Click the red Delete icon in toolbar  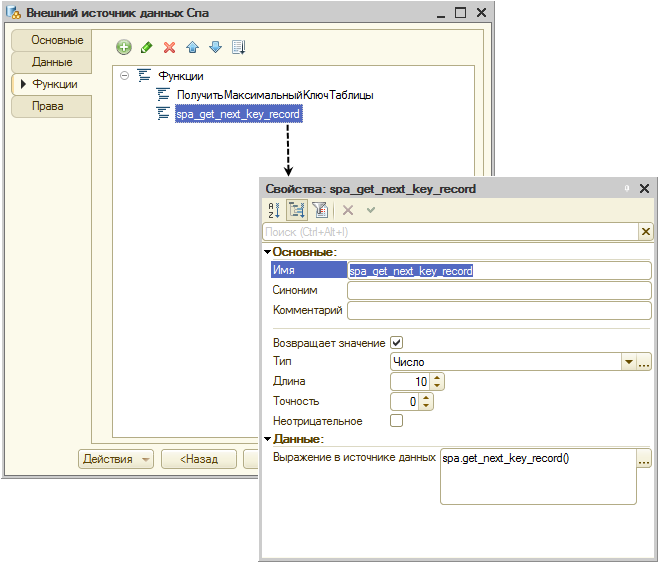point(169,47)
